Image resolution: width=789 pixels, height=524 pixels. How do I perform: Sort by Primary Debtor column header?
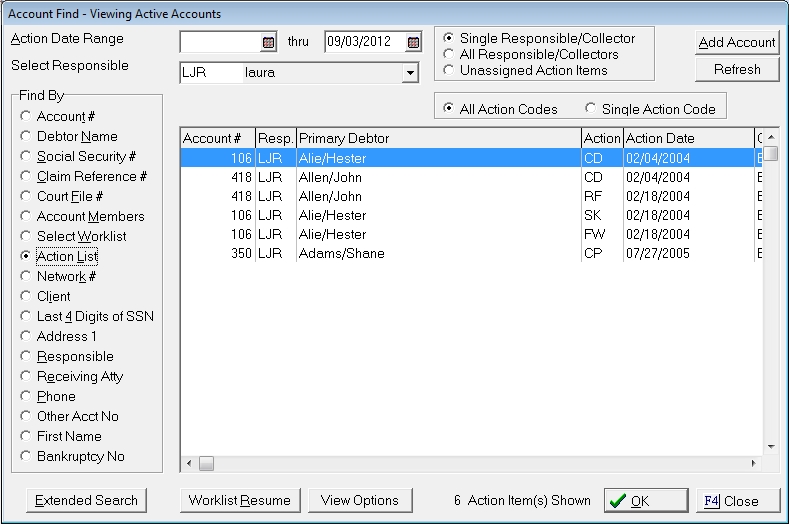(x=438, y=138)
